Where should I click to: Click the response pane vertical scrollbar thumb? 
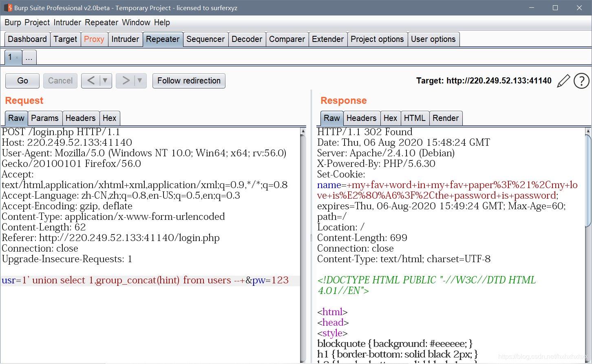(588, 180)
